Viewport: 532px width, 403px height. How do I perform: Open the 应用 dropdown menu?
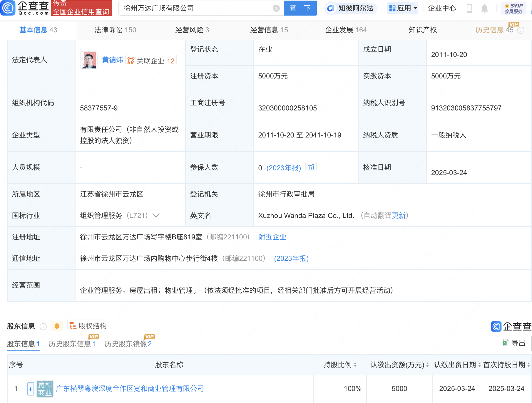403,8
